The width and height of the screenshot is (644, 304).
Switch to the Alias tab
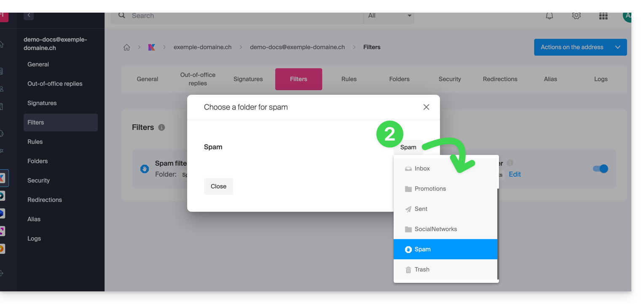pyautogui.click(x=550, y=79)
